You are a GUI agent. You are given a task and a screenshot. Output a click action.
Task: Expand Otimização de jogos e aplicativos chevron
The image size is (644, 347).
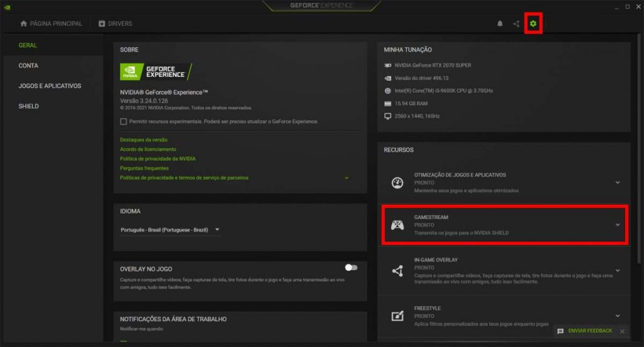tap(618, 183)
